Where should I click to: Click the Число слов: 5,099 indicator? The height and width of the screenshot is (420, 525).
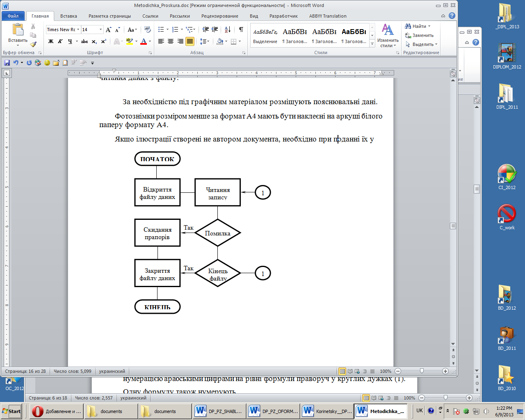pos(73,371)
